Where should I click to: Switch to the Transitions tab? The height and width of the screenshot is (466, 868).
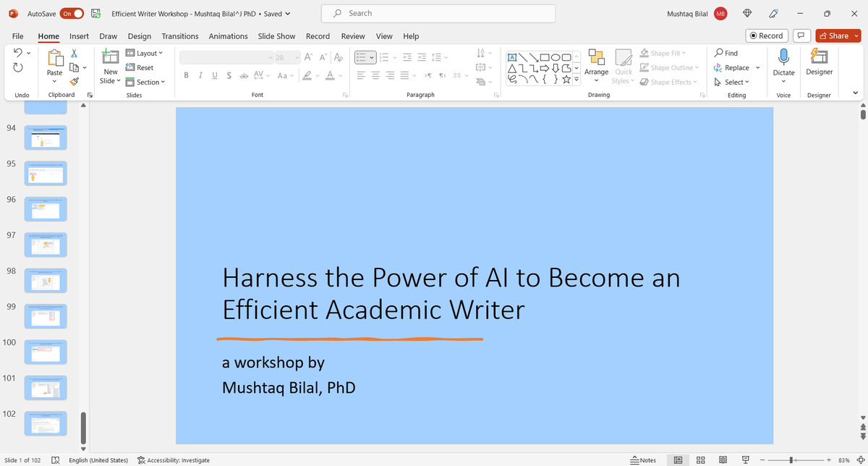click(x=180, y=36)
